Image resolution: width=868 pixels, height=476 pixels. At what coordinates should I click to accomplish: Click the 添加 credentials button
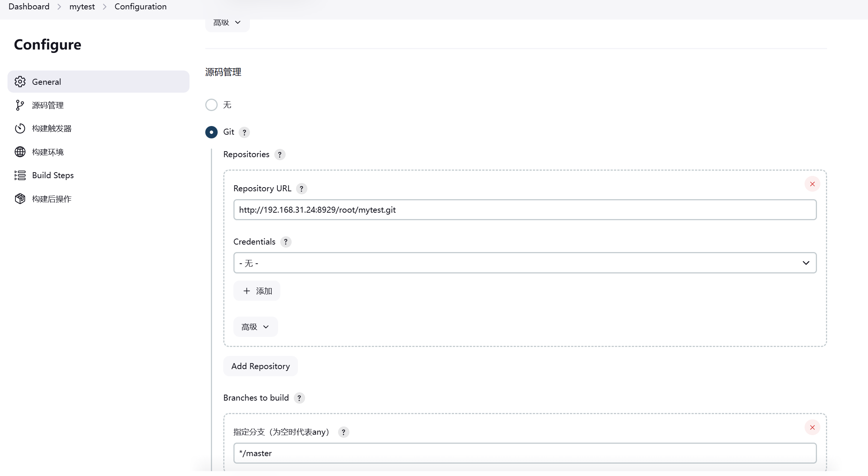click(x=257, y=291)
